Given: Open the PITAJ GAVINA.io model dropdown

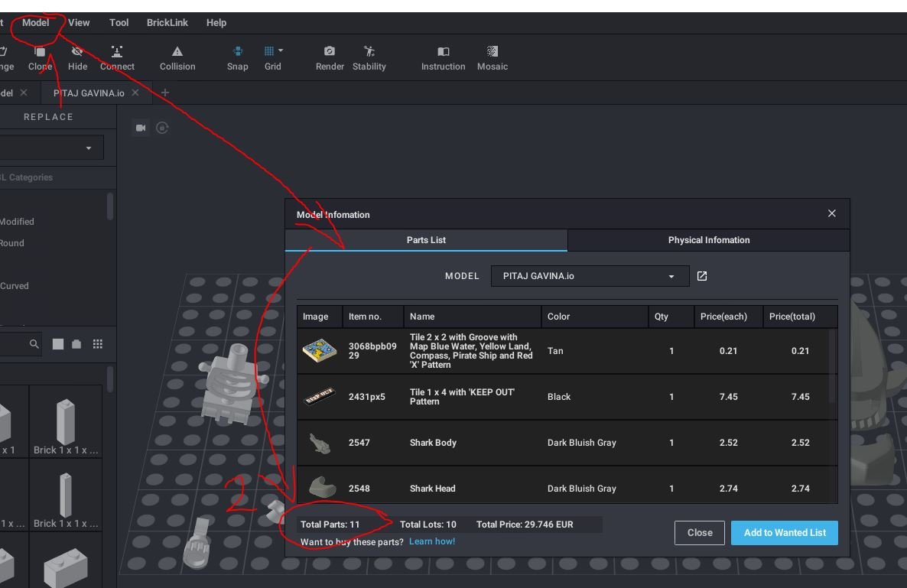Looking at the screenshot, I should (x=588, y=276).
